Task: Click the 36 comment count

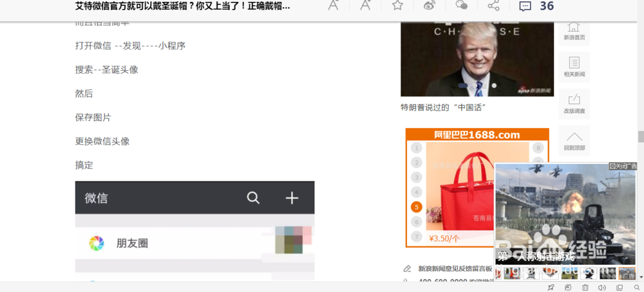Action: click(547, 6)
